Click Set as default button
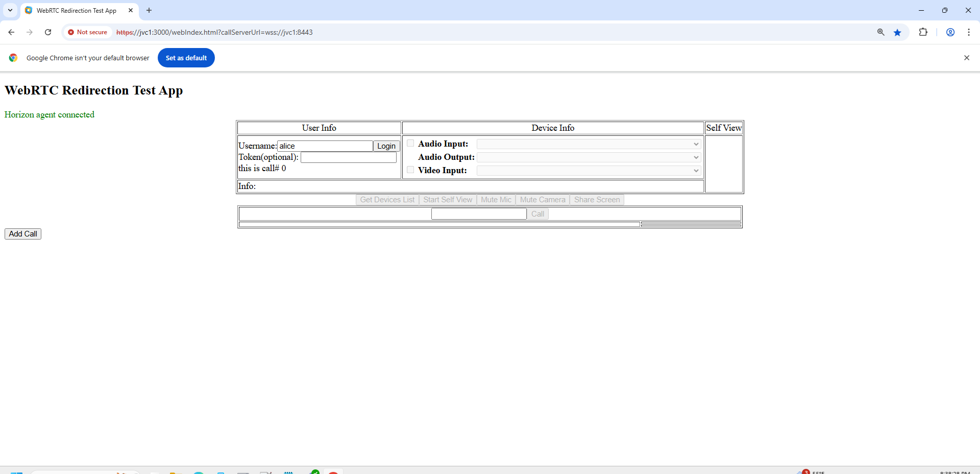The width and height of the screenshot is (980, 474). point(186,58)
